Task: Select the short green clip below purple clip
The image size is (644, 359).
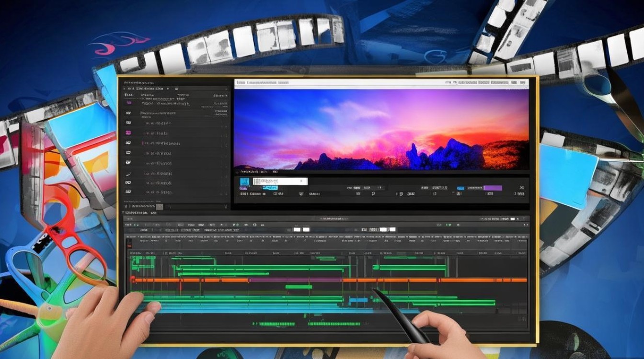Action: (299, 287)
